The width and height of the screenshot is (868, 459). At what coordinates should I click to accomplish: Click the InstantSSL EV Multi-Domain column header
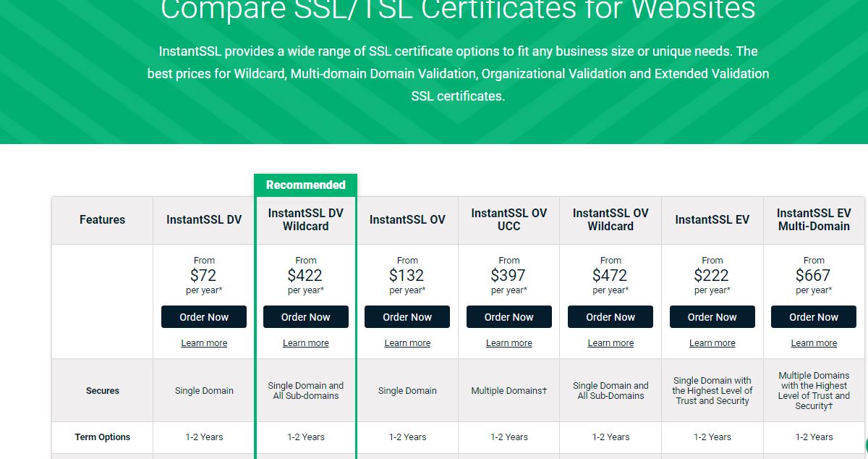814,219
